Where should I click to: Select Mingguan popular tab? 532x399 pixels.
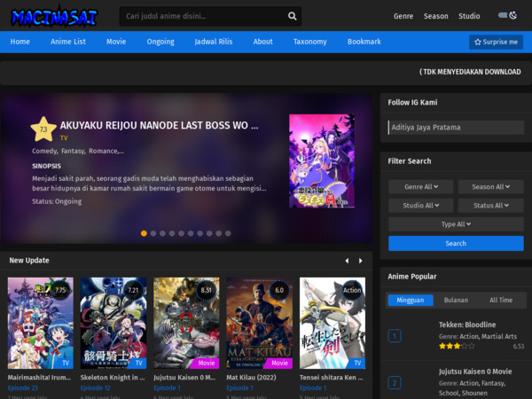pyautogui.click(x=411, y=300)
